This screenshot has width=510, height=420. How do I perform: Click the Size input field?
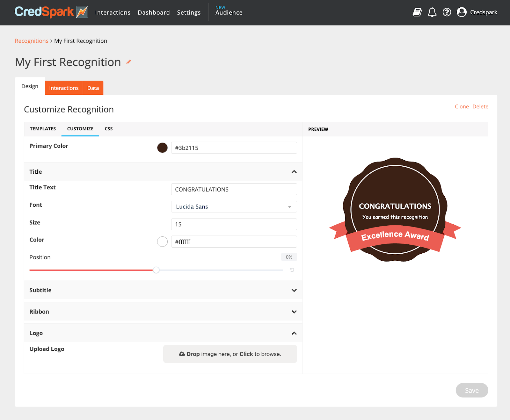point(234,224)
